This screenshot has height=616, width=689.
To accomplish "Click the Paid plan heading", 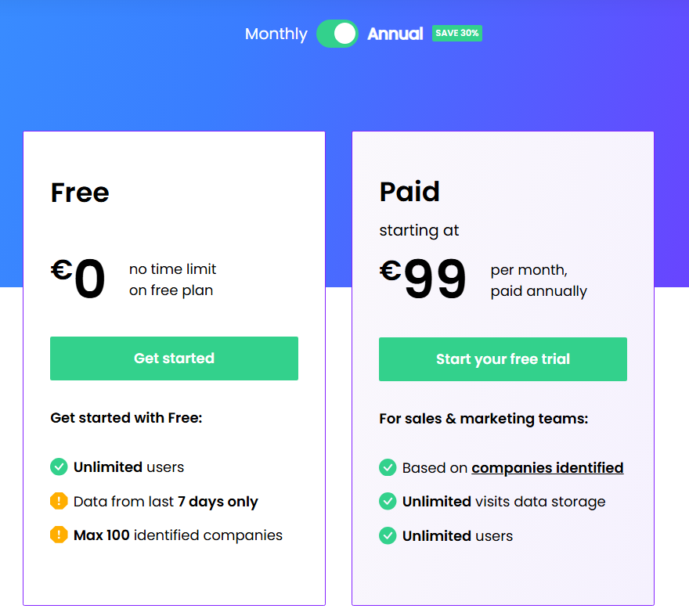I will coord(409,191).
